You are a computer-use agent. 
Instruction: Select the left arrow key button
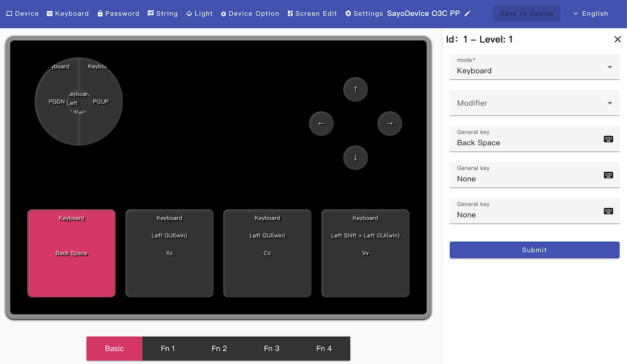coord(321,124)
